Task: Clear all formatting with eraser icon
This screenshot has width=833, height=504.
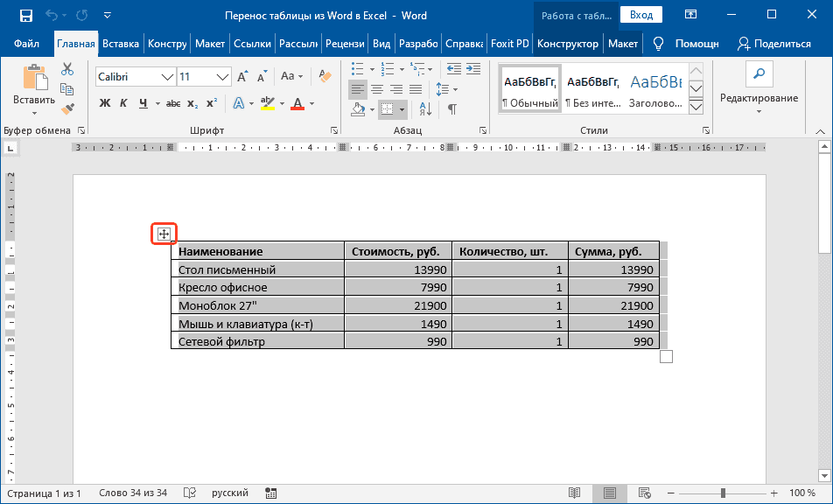Action: point(325,77)
